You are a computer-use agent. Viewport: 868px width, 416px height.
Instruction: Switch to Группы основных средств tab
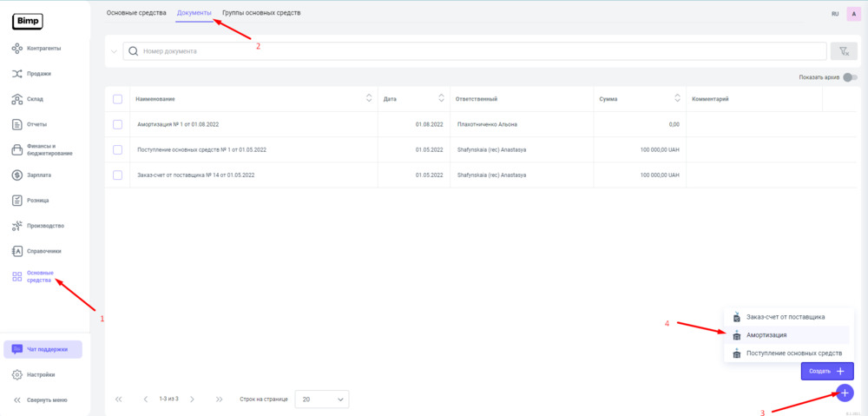[x=261, y=13]
